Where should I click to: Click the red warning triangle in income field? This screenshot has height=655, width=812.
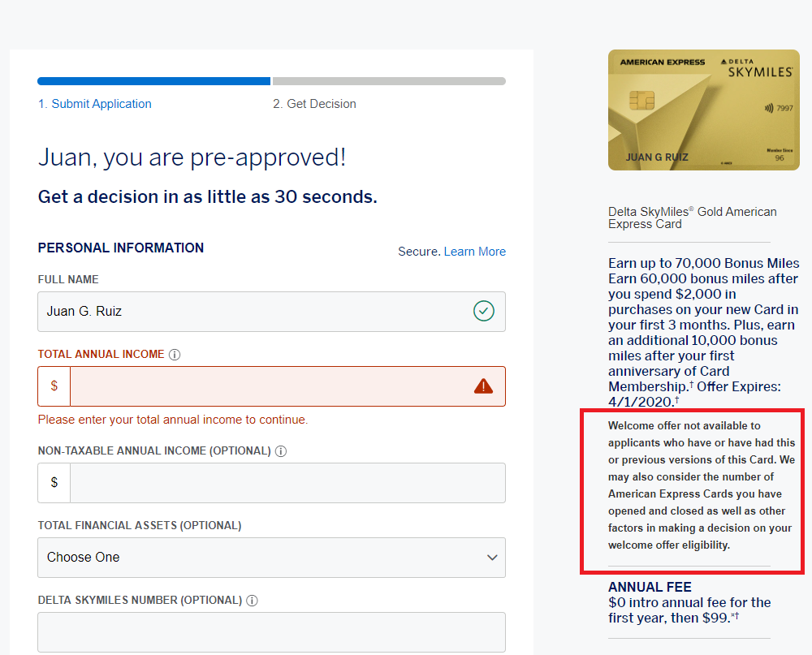coord(482,386)
